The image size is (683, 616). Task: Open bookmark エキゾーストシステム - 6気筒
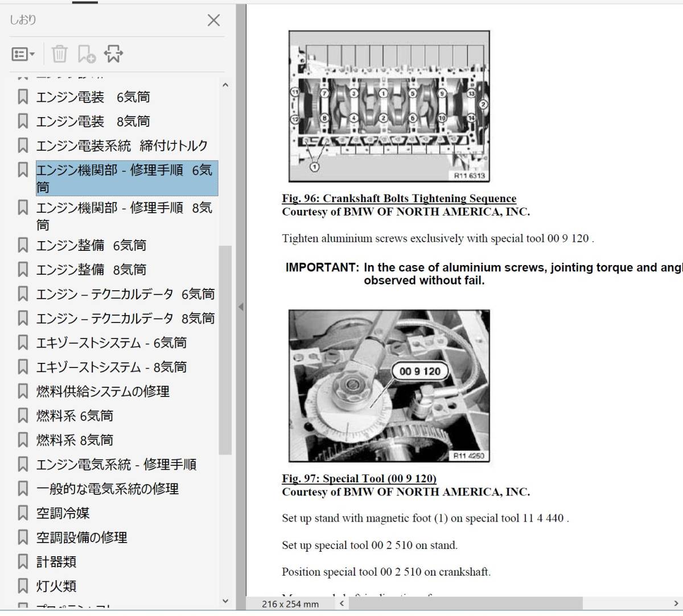[111, 343]
